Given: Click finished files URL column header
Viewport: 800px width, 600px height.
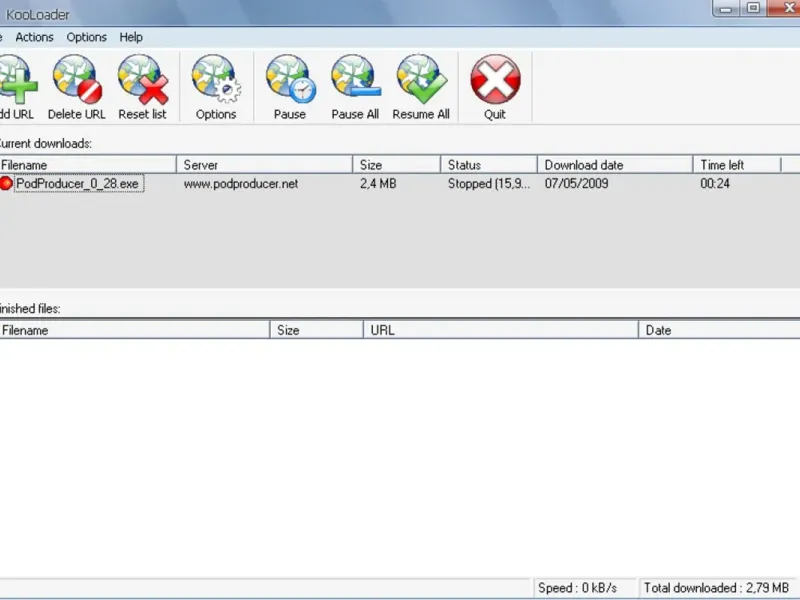Looking at the screenshot, I should [501, 330].
